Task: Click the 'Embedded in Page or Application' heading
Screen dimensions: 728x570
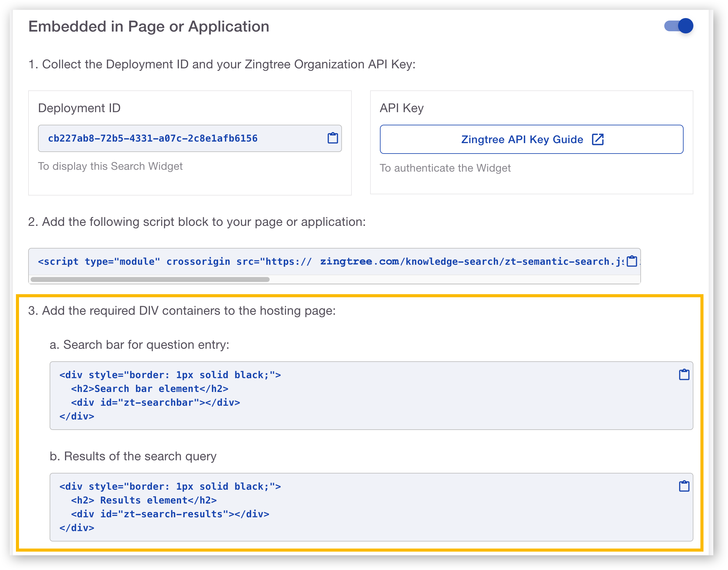Action: [149, 26]
